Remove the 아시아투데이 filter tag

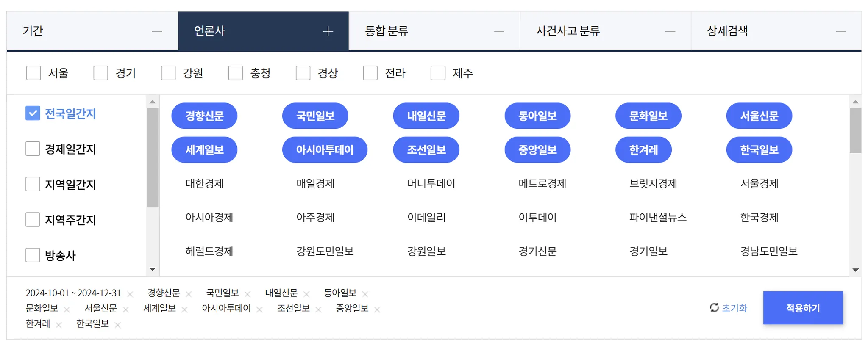pyautogui.click(x=259, y=309)
